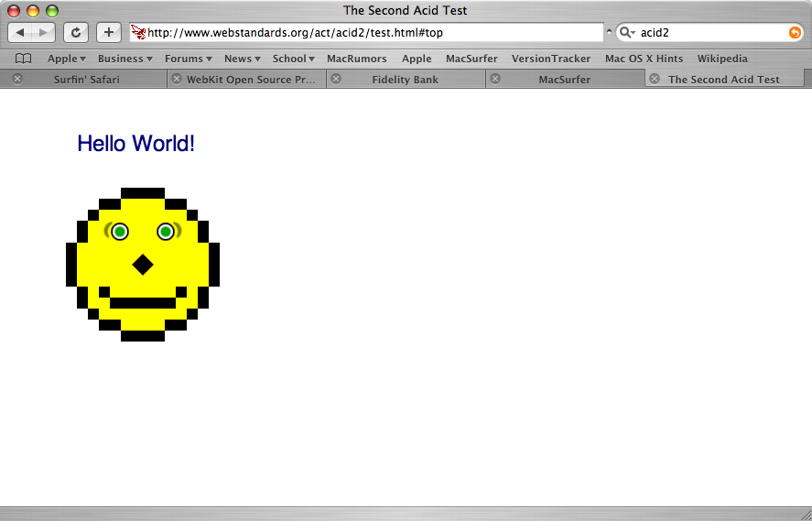
Task: Open the MacSurfer bookmark in bookmarks bar
Action: point(471,59)
